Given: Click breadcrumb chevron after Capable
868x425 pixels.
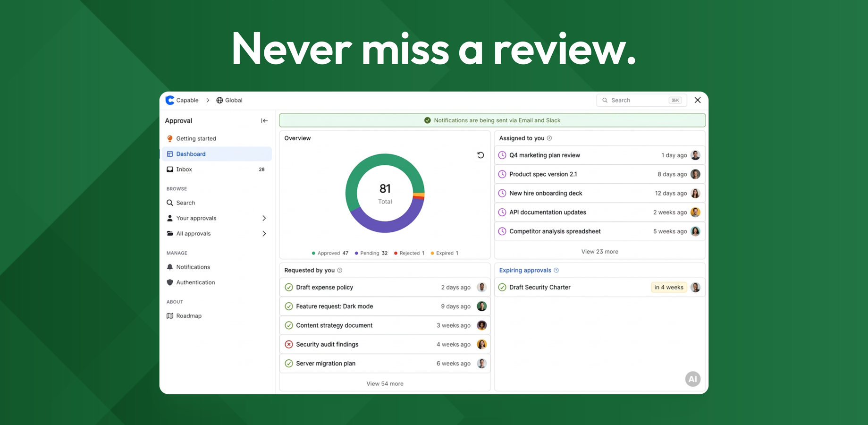Looking at the screenshot, I should point(208,100).
